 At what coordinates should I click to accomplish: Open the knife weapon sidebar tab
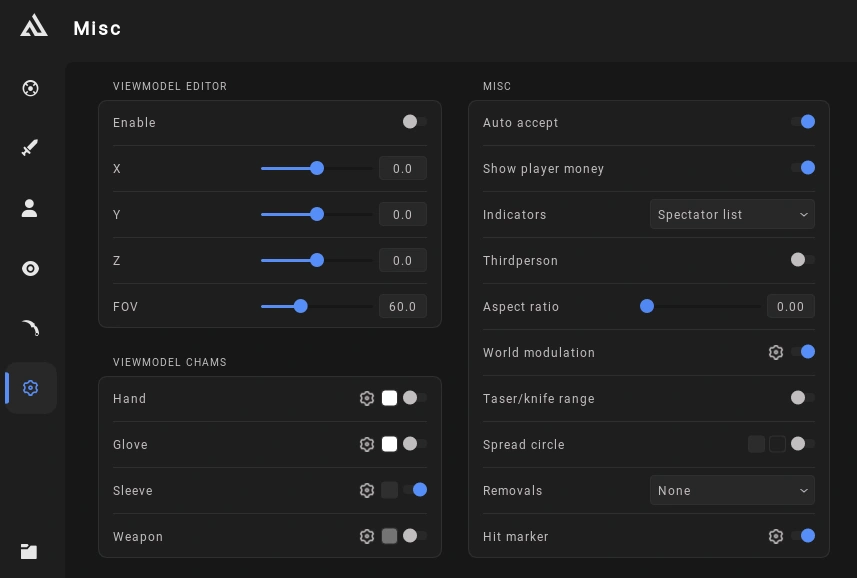[30, 148]
